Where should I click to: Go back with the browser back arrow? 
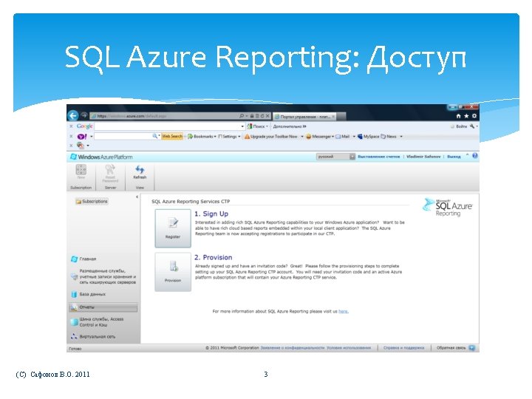[x=73, y=116]
